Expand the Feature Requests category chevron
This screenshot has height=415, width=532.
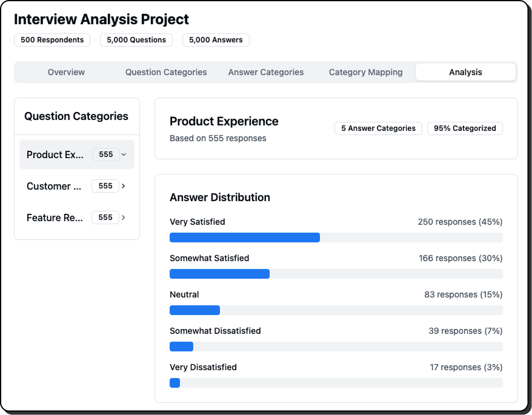pos(124,217)
